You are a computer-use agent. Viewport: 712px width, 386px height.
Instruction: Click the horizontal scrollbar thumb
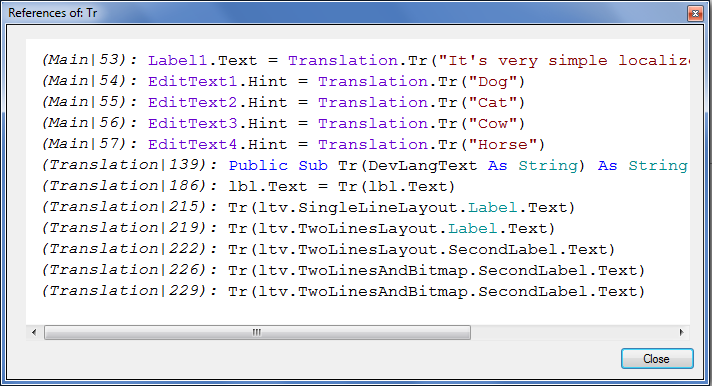coord(257,332)
